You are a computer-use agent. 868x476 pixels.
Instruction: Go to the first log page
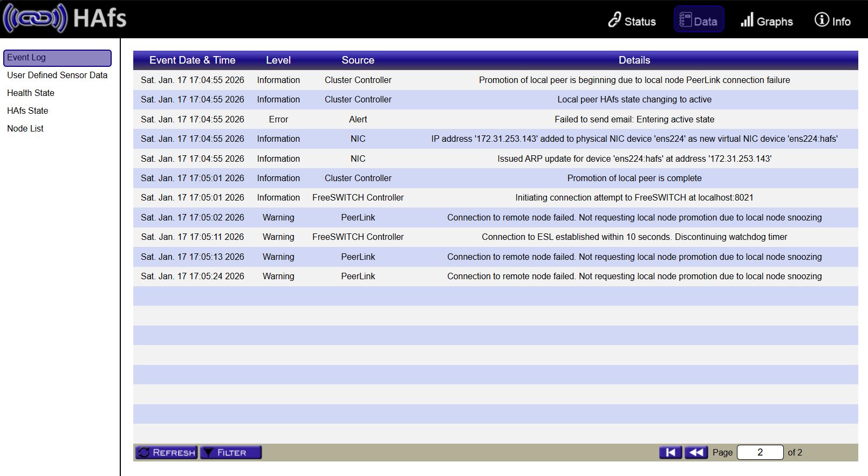pyautogui.click(x=670, y=452)
